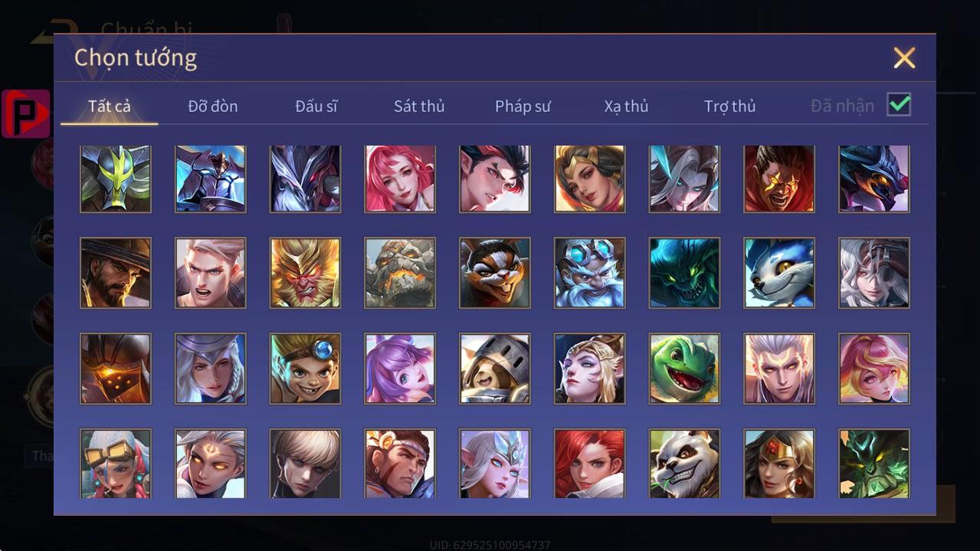Choose the blue fox hero with yellow eyes
This screenshot has width=980, height=551.
tap(779, 273)
